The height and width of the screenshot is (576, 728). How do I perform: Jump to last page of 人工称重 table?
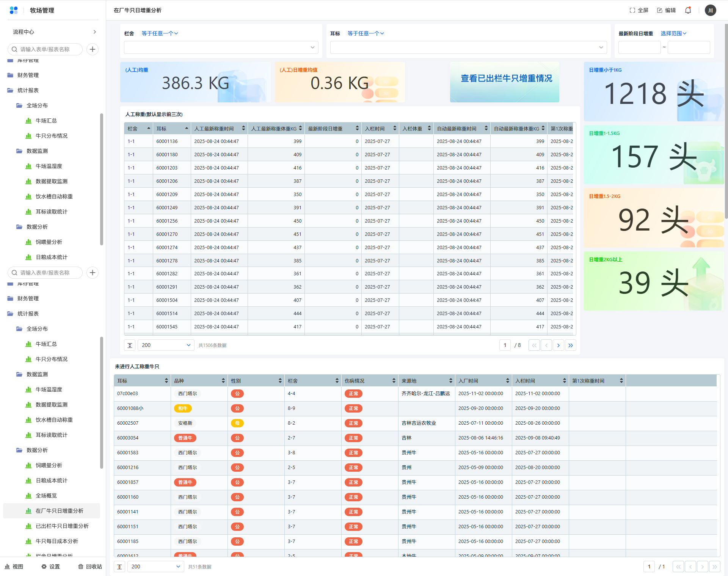point(570,345)
